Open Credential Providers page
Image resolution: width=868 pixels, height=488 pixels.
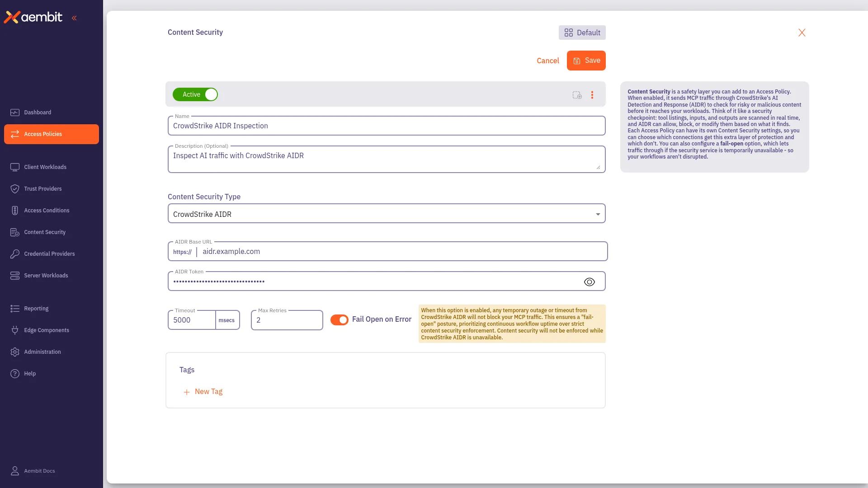(52, 254)
